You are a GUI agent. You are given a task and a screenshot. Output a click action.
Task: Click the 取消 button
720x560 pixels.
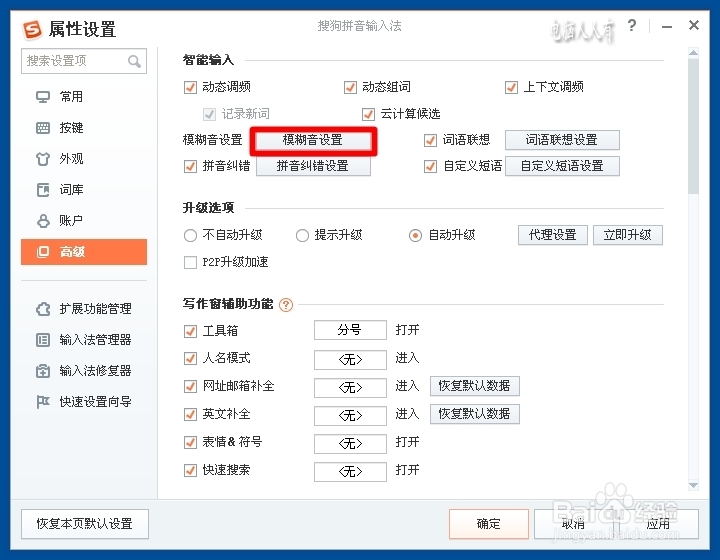[x=574, y=524]
